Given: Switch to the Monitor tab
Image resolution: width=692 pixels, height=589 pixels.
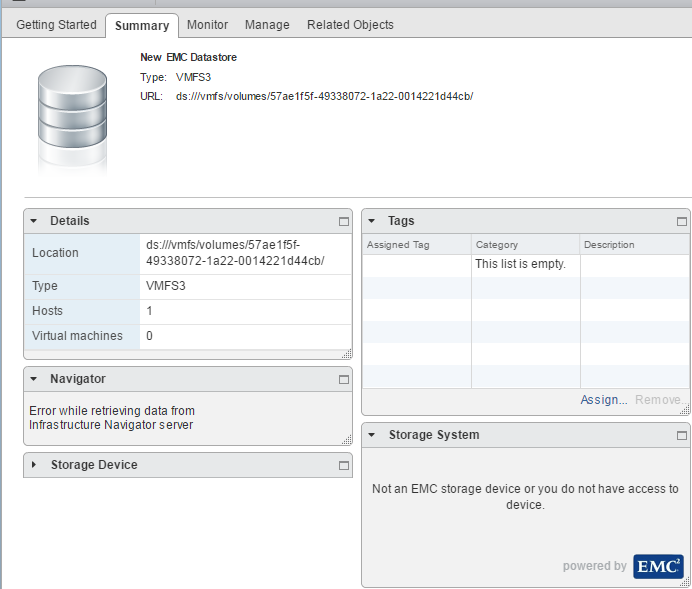Looking at the screenshot, I should click(207, 24).
